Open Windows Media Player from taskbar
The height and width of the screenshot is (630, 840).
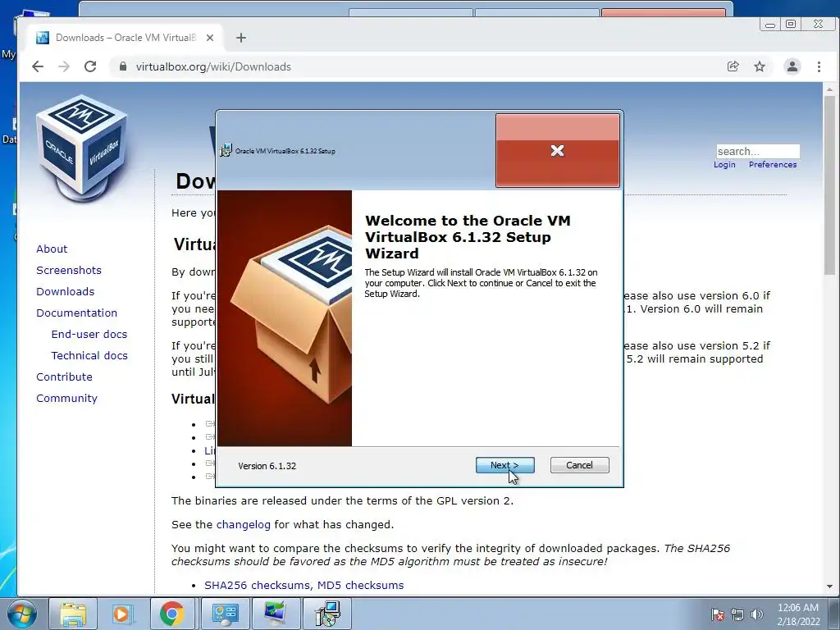(x=123, y=614)
